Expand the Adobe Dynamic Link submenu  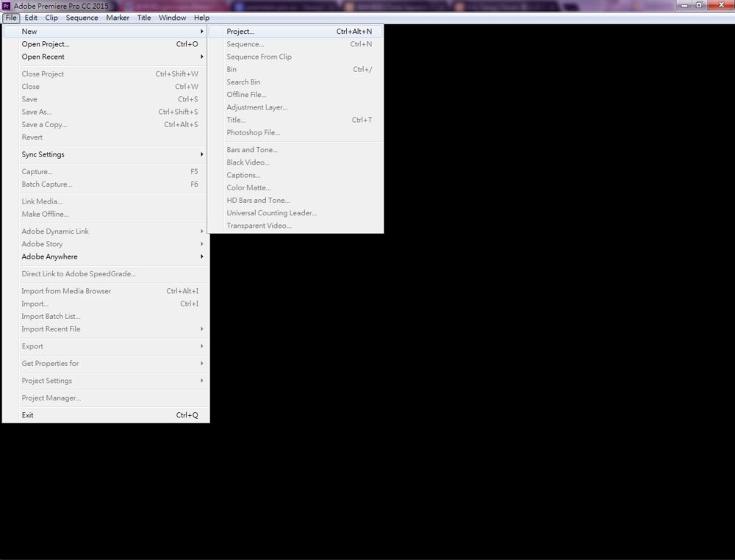point(106,231)
